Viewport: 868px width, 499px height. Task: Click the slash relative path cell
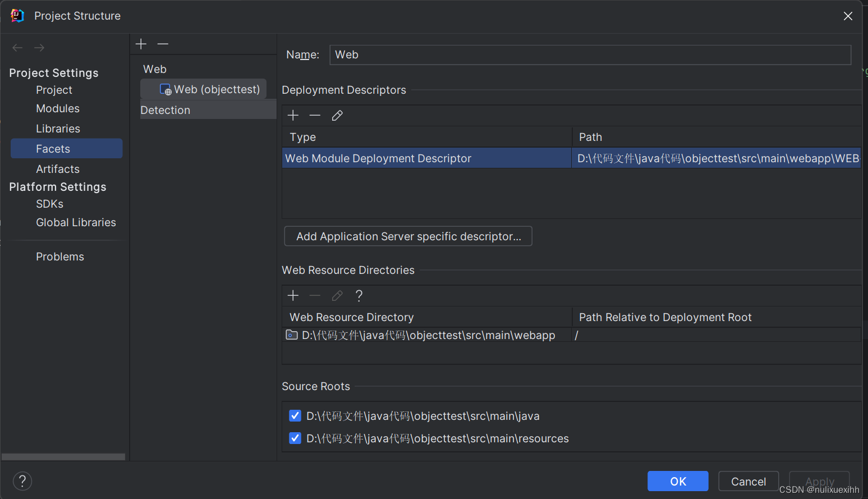click(717, 335)
